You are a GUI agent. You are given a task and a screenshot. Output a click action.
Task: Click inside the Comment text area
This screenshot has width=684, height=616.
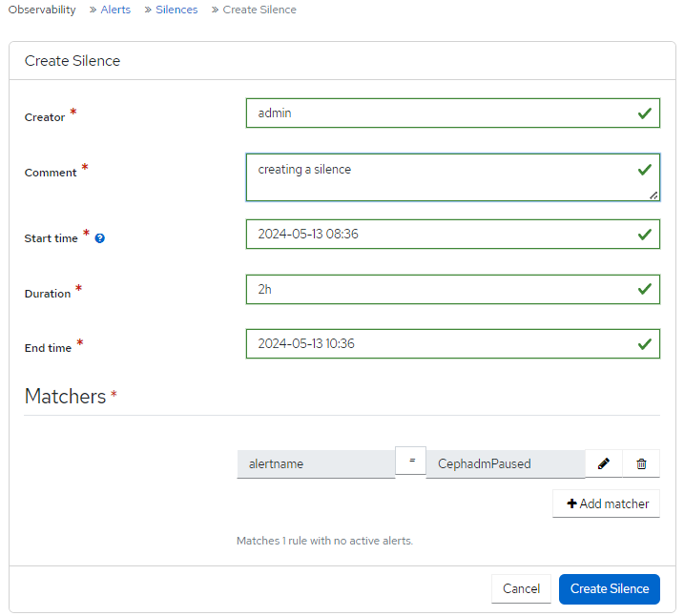(x=439, y=177)
